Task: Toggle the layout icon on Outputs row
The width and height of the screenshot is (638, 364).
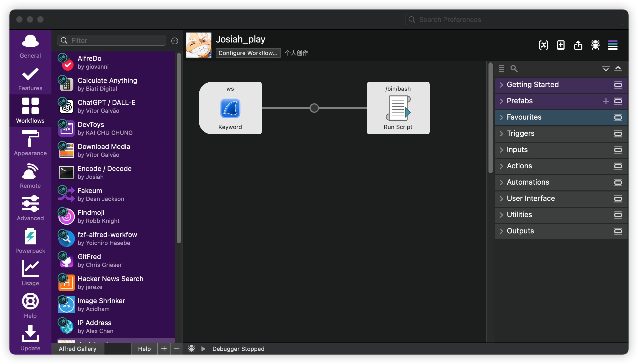Action: point(618,231)
